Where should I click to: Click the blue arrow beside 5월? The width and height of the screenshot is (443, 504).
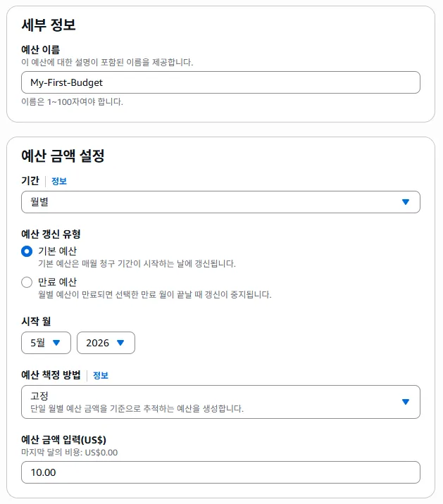[56, 343]
